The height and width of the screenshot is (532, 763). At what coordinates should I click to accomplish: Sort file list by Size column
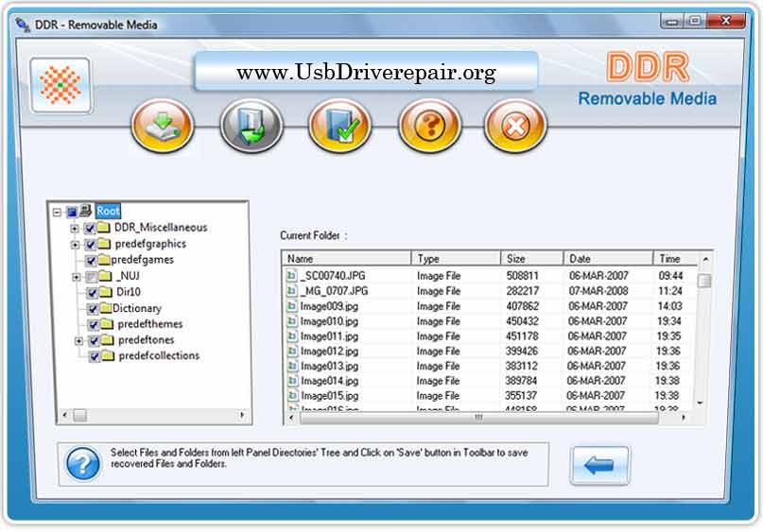(532, 258)
